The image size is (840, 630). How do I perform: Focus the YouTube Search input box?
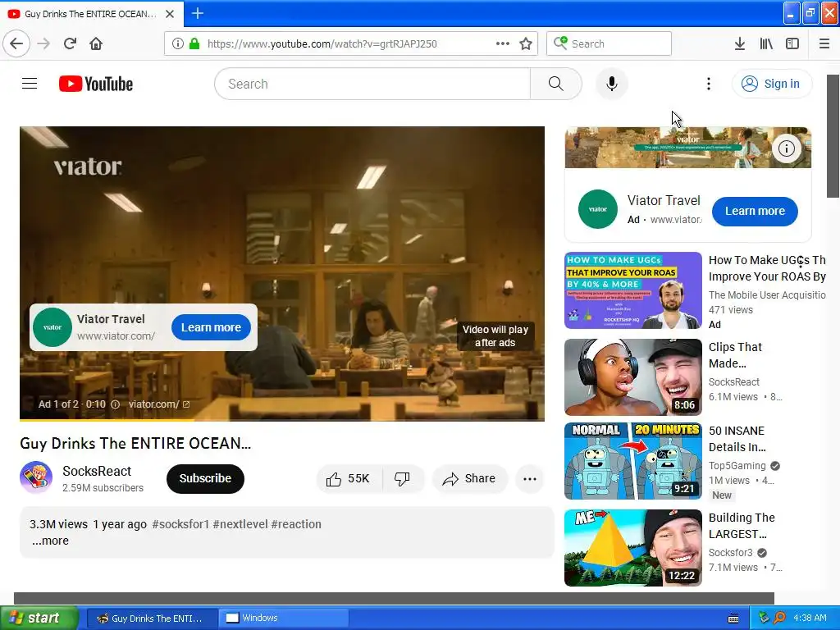[372, 84]
